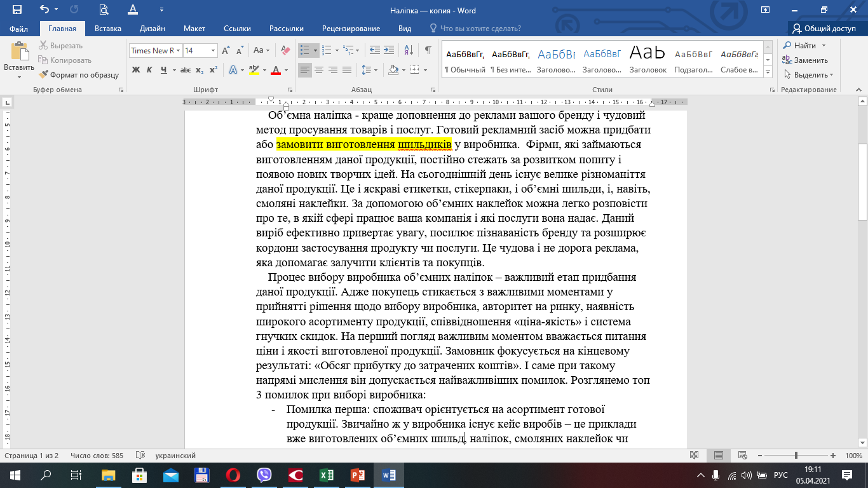868x488 pixels.
Task: Open Viber from the taskbar
Action: tap(264, 475)
